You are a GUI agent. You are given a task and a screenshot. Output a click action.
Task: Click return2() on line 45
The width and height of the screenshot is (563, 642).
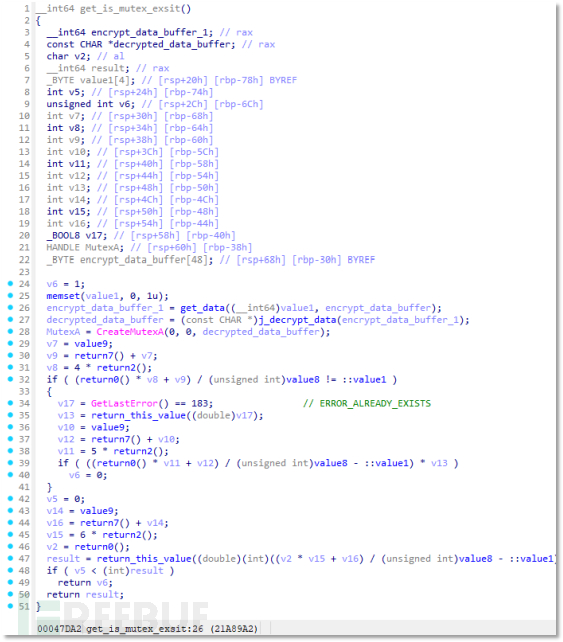coord(127,535)
